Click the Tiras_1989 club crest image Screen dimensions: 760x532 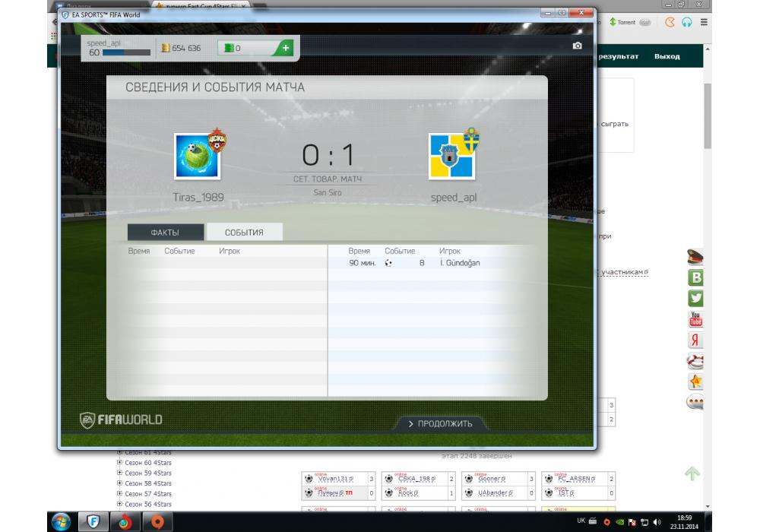tap(198, 156)
